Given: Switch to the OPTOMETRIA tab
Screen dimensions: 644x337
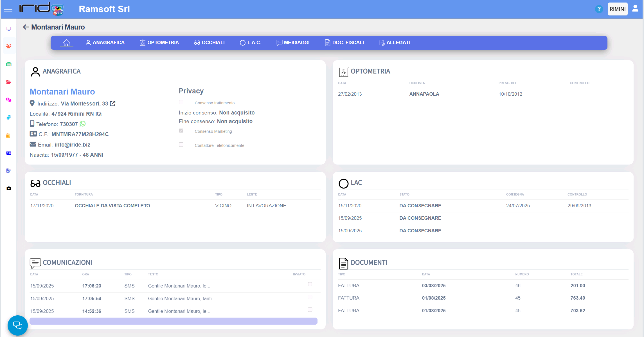Looking at the screenshot, I should point(159,43).
